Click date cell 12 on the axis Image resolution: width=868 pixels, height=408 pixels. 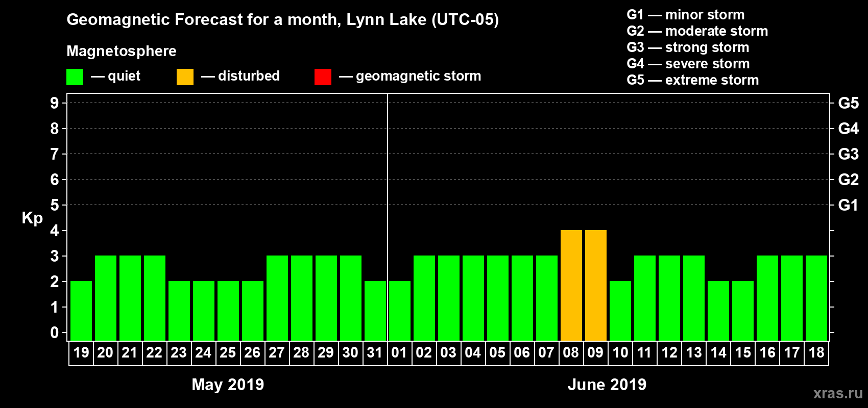669,353
